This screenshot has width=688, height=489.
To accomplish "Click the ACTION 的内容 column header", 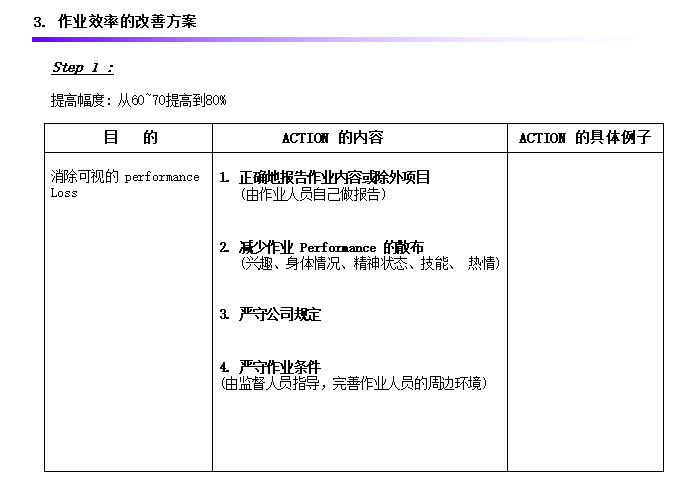I will pos(332,138).
